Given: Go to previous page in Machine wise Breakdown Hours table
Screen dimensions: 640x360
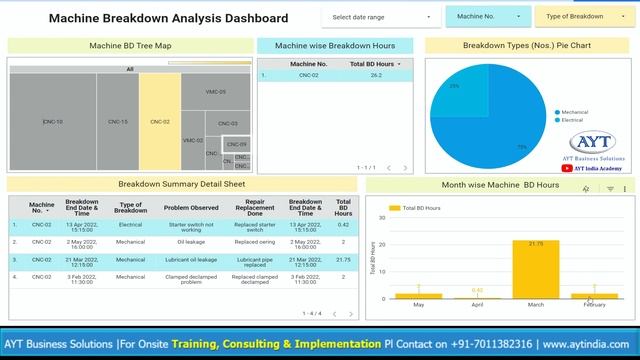Looking at the screenshot, I should pyautogui.click(x=389, y=168).
